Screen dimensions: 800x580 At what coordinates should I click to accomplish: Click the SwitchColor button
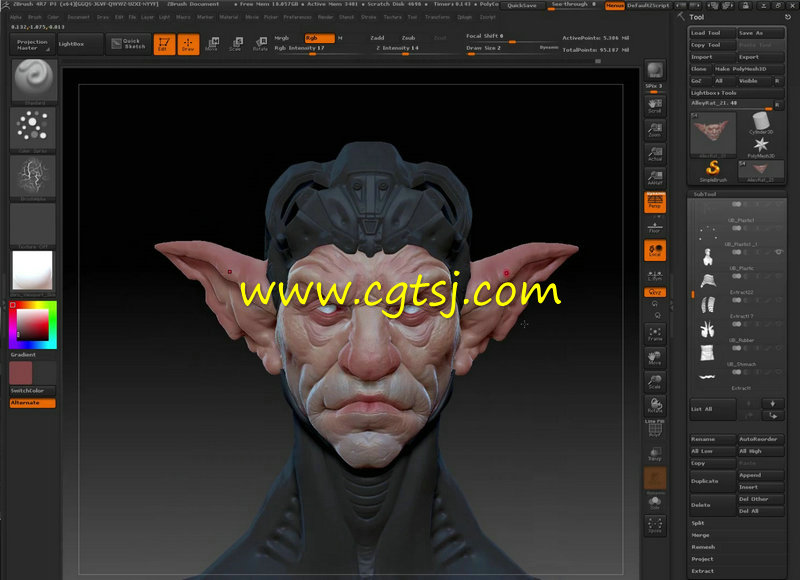click(33, 391)
